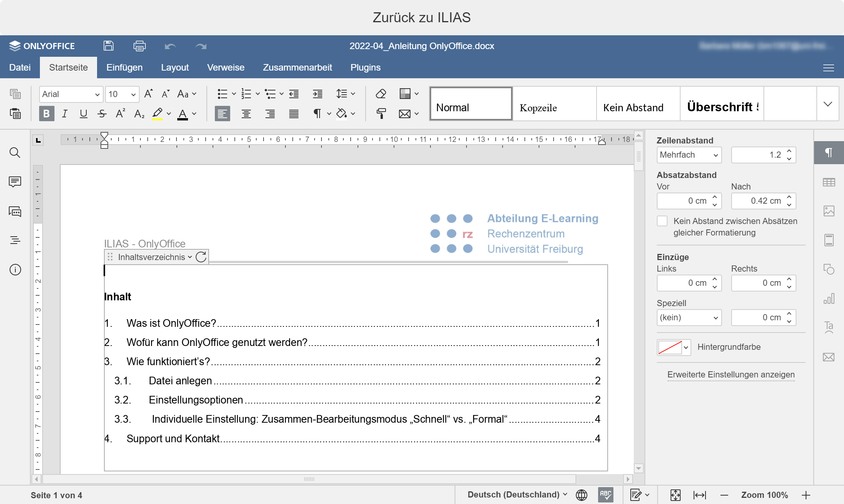
Task: Open the chat panel in the left sidebar
Action: click(x=15, y=211)
